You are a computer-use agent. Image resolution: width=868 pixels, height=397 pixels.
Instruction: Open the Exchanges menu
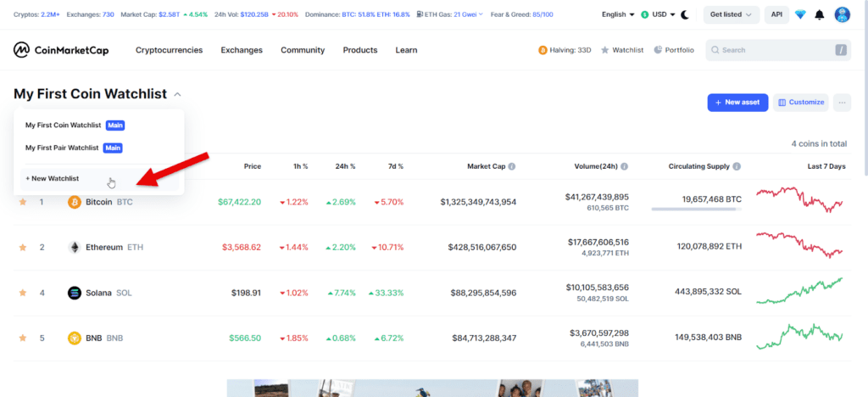pos(242,50)
